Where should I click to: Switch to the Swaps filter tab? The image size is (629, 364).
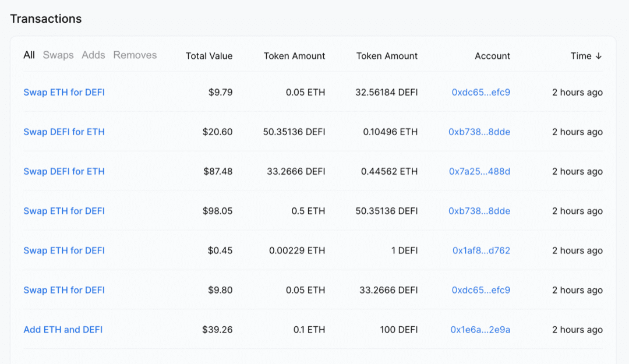coord(58,55)
